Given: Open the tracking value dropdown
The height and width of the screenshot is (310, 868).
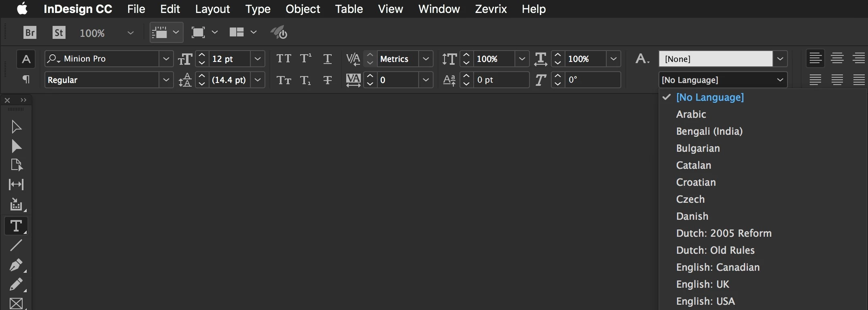Looking at the screenshot, I should point(426,80).
